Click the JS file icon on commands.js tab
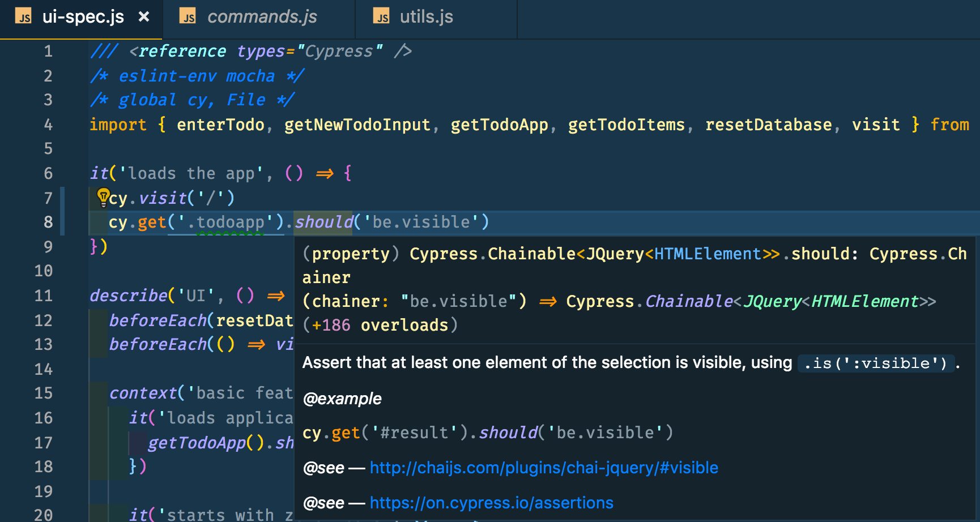 tap(188, 17)
